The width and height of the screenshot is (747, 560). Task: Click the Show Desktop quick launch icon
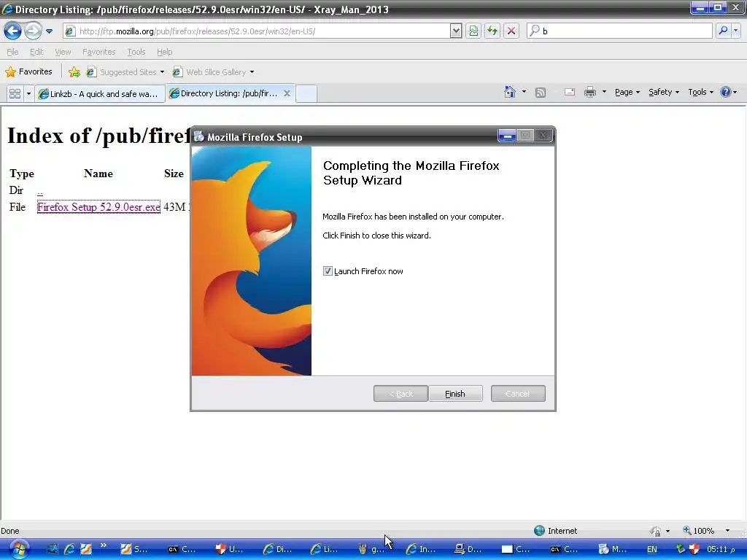(52, 549)
